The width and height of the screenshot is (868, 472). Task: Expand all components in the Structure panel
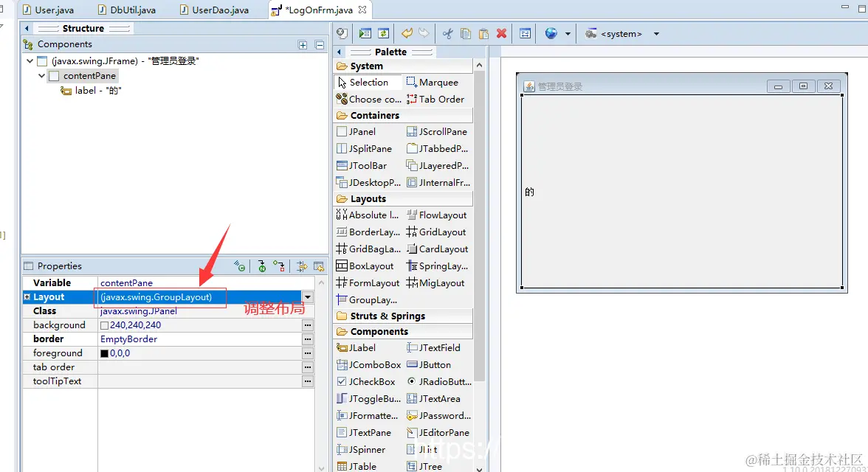point(303,45)
